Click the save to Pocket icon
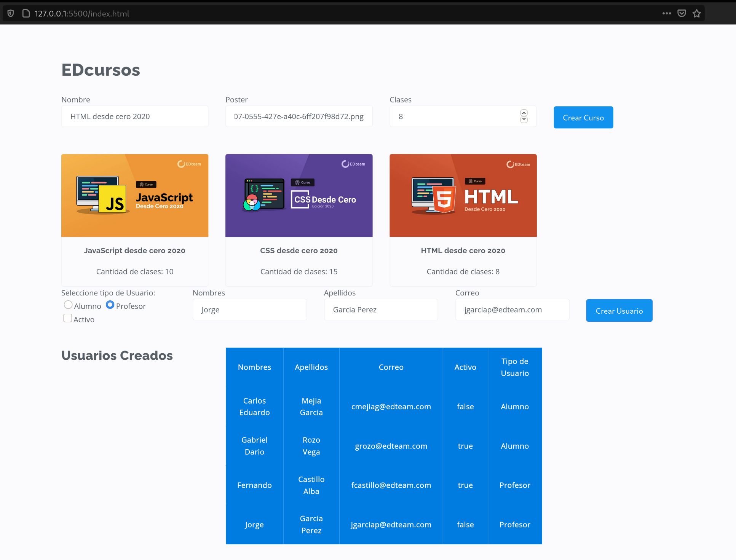Image resolution: width=736 pixels, height=560 pixels. coord(681,13)
